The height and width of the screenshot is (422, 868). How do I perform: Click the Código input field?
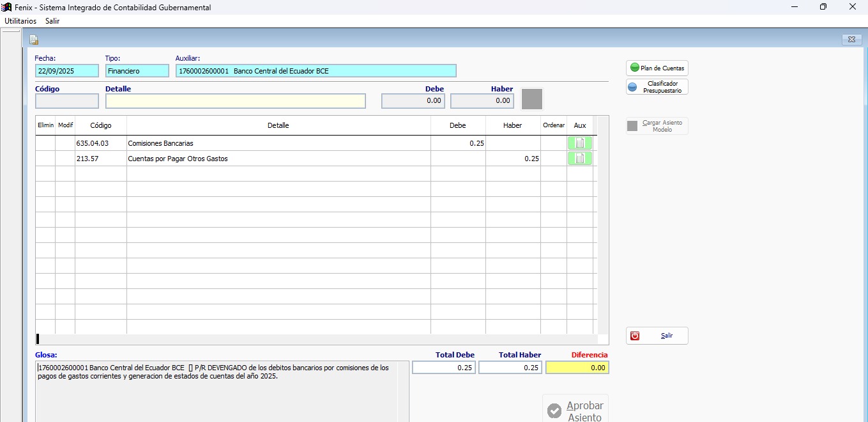click(x=67, y=101)
